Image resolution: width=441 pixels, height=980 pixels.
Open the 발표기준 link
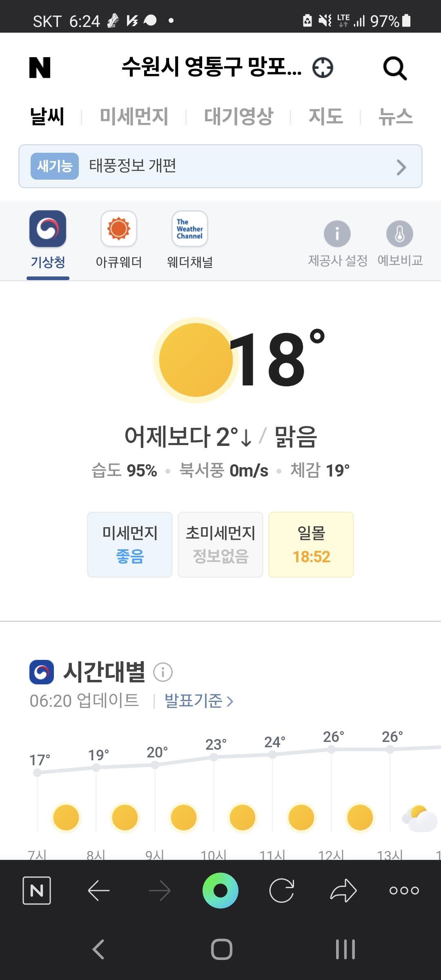[199, 701]
